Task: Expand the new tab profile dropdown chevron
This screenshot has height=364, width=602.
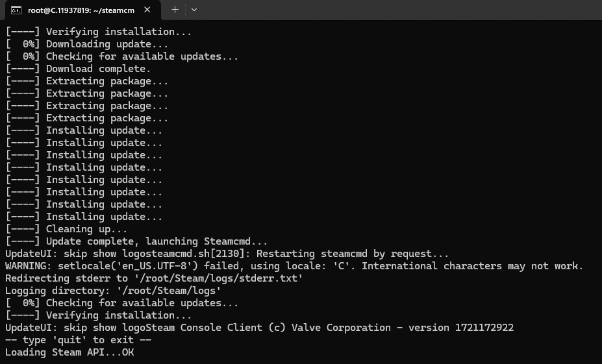Action: point(194,10)
